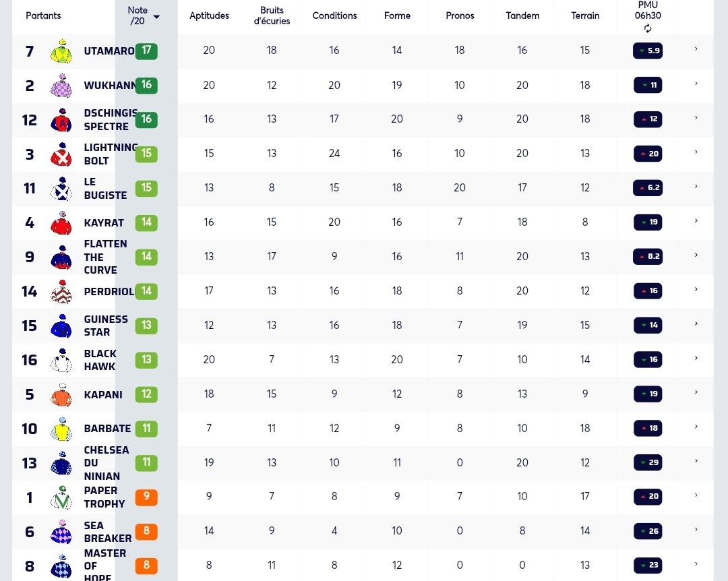The image size is (728, 581).
Task: Click Le Bugiste's white and blue silks icon
Action: coord(61,189)
